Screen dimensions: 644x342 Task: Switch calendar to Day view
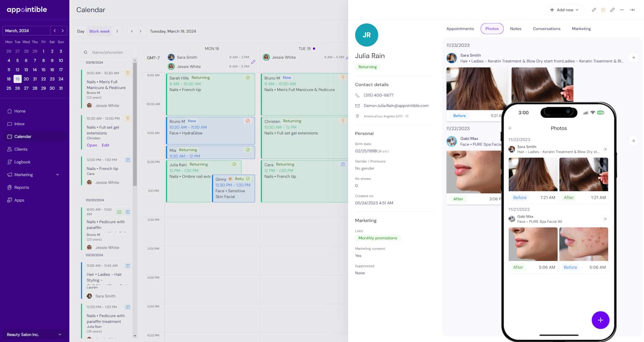[x=80, y=31]
